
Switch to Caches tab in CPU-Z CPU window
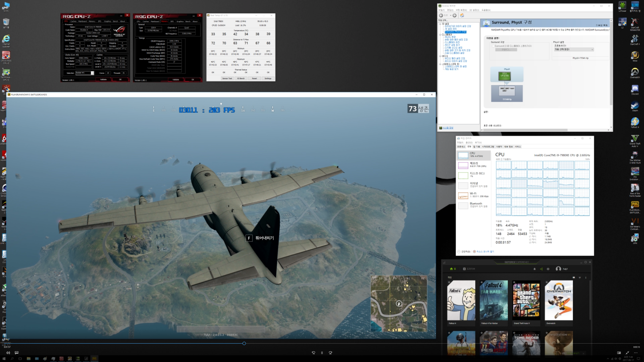tap(73, 21)
